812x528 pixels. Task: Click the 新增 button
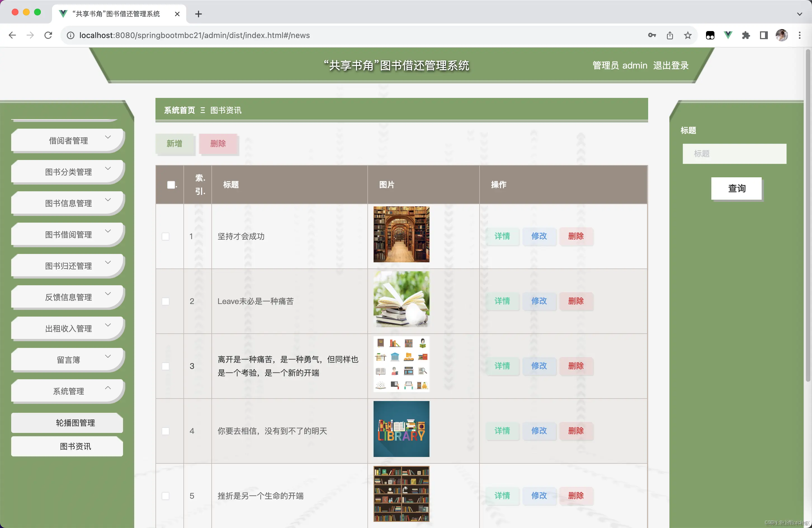click(175, 144)
